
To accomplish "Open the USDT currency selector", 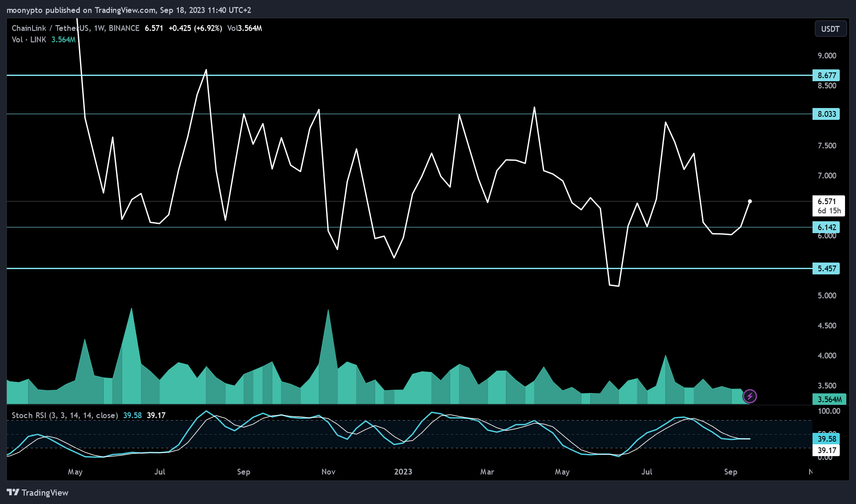I will click(830, 29).
